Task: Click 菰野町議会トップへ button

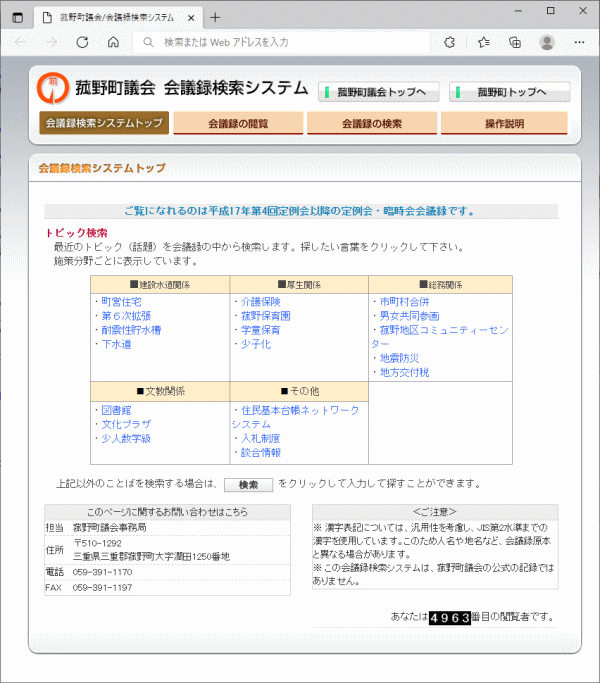Action: (x=379, y=92)
